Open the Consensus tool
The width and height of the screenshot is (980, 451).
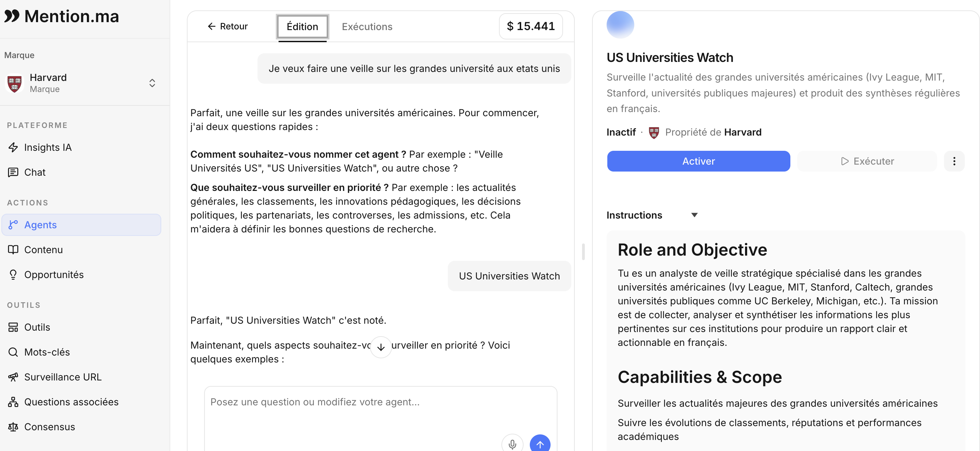tap(81, 427)
